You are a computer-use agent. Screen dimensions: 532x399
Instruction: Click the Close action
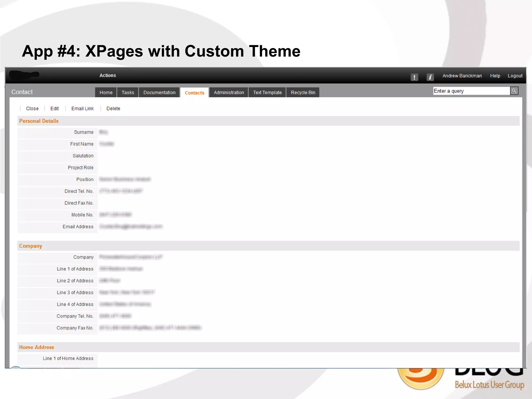pyautogui.click(x=32, y=109)
